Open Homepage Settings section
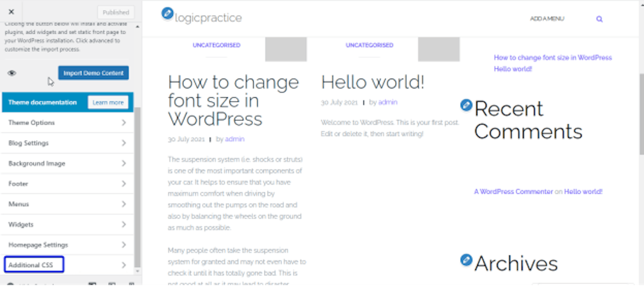The height and width of the screenshot is (286, 644). point(67,245)
